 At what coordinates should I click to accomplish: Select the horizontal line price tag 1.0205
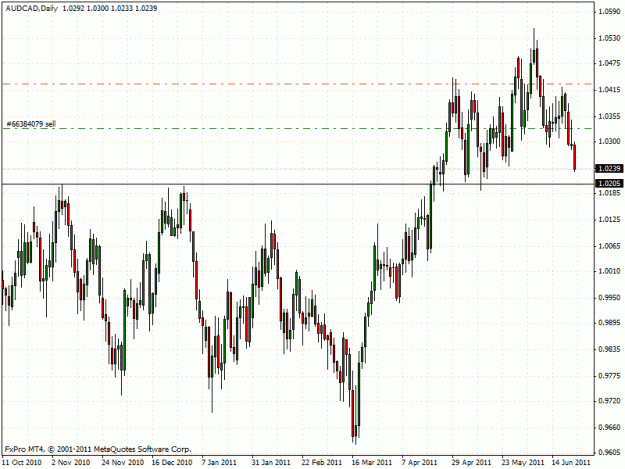coord(609,183)
